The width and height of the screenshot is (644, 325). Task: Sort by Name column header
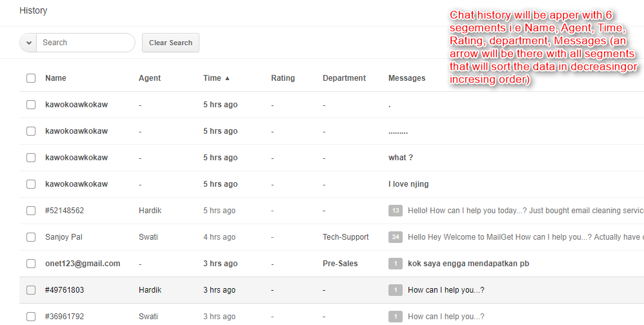pos(55,78)
